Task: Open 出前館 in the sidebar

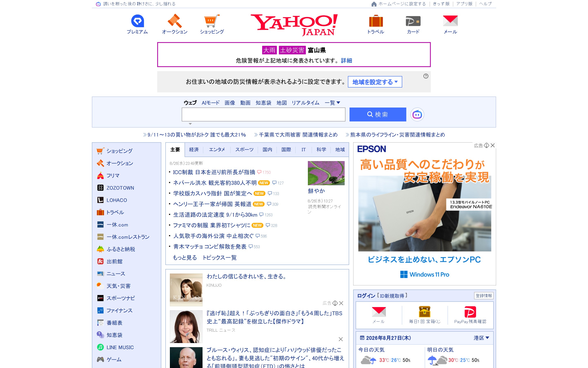Action: click(x=110, y=261)
